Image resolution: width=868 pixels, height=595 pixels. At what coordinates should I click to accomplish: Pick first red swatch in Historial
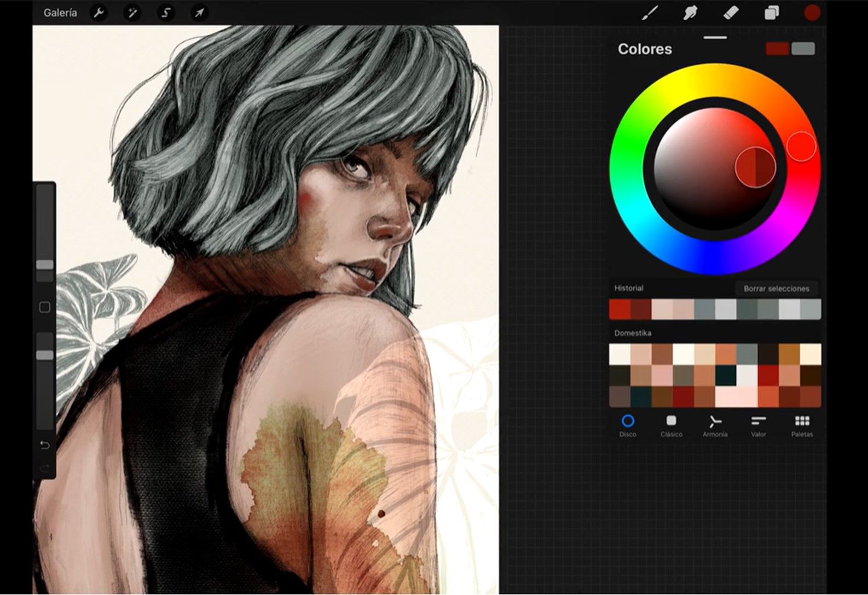click(620, 310)
